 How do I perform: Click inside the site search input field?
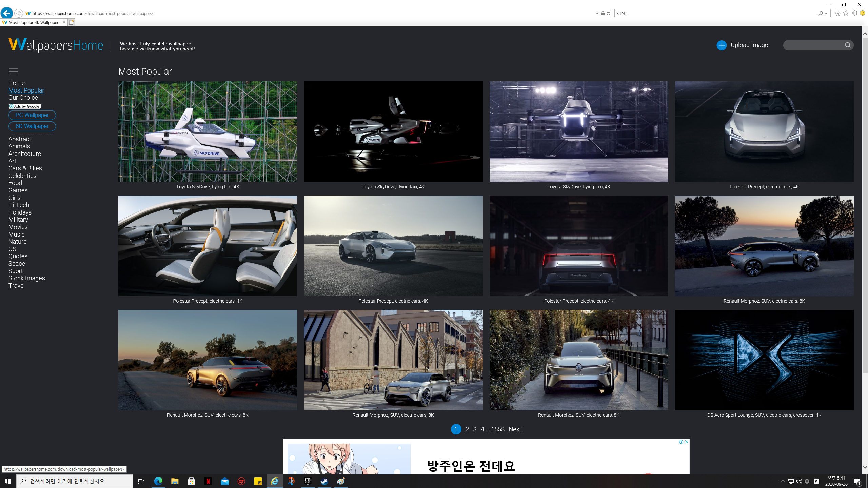(x=814, y=45)
